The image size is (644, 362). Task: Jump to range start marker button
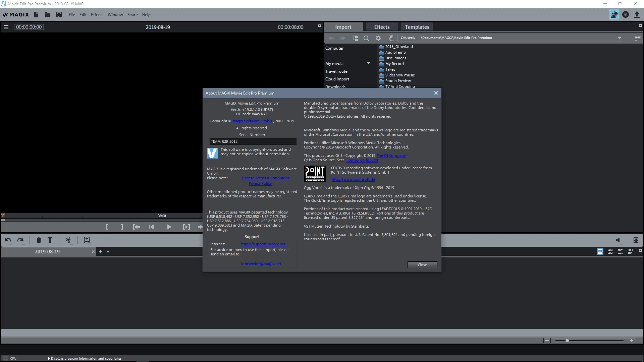click(x=136, y=227)
